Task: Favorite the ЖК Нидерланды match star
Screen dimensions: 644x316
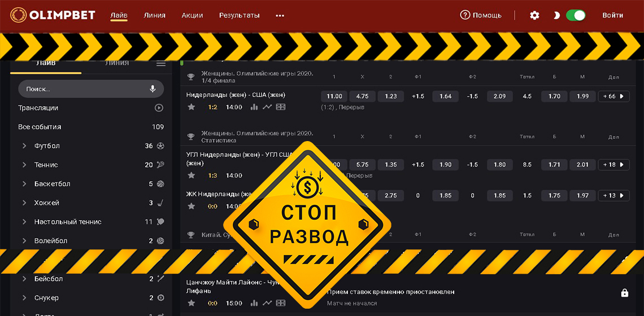Action: click(191, 206)
